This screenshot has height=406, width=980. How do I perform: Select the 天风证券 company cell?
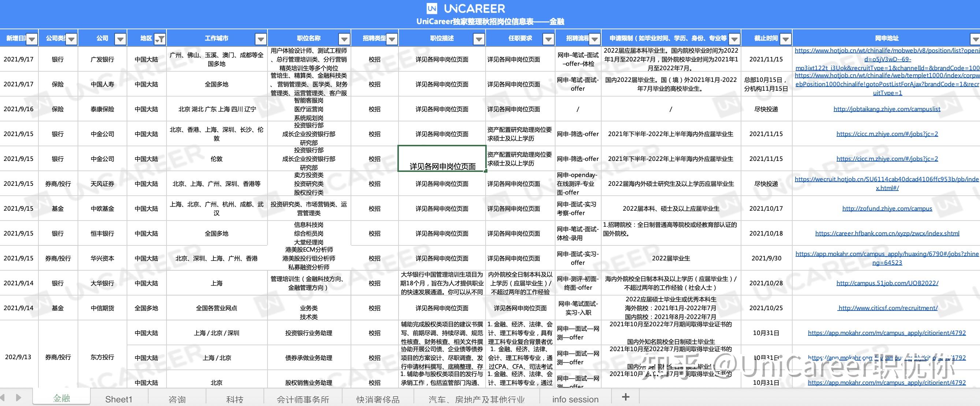(x=102, y=184)
